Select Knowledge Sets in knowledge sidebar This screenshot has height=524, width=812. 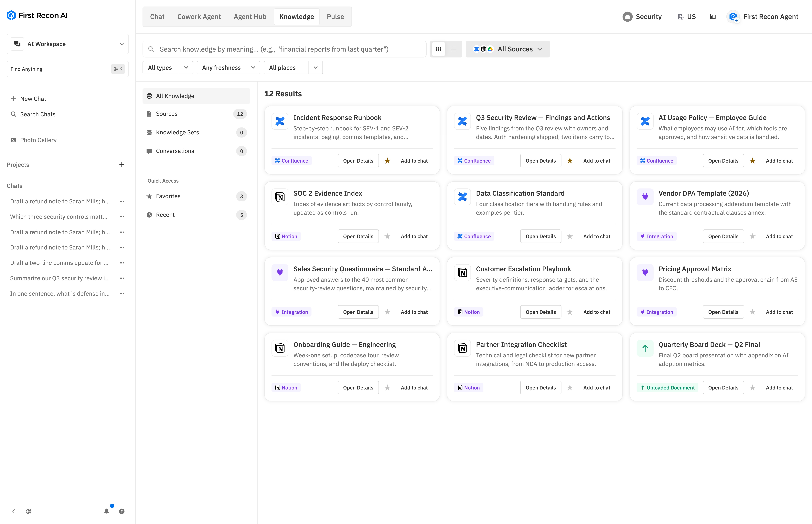click(197, 132)
